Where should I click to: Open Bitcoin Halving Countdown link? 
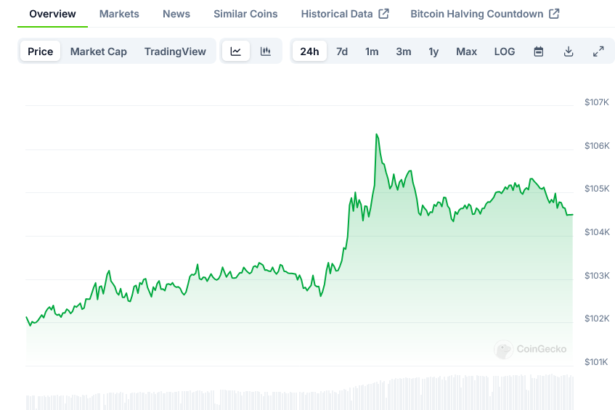point(484,14)
